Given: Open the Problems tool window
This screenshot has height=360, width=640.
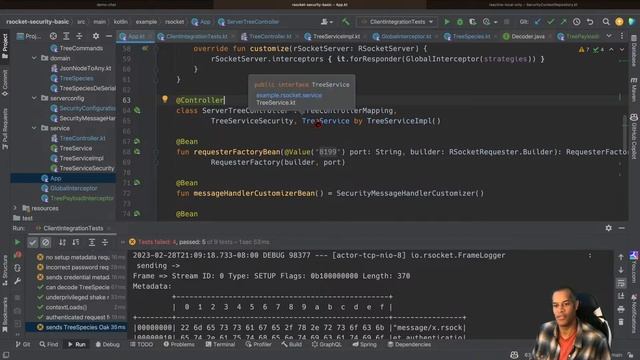Looking at the screenshot, I should 179,344.
